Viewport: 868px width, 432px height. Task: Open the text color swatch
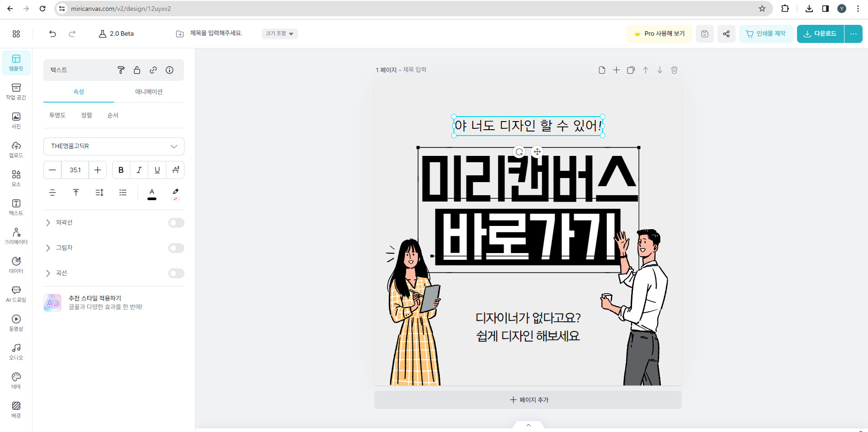tap(152, 194)
